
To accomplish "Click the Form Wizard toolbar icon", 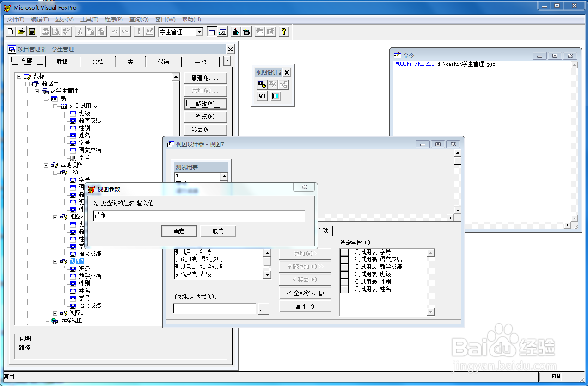I will point(236,31).
